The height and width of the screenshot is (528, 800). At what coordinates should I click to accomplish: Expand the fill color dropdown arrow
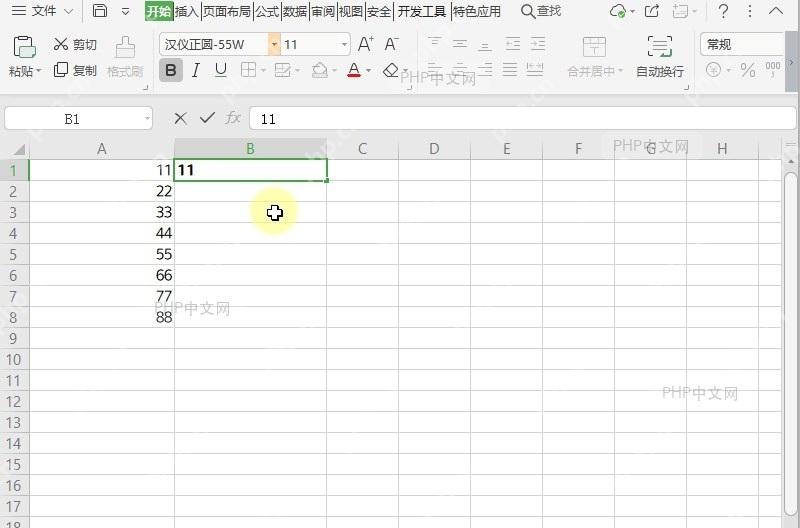click(x=334, y=70)
